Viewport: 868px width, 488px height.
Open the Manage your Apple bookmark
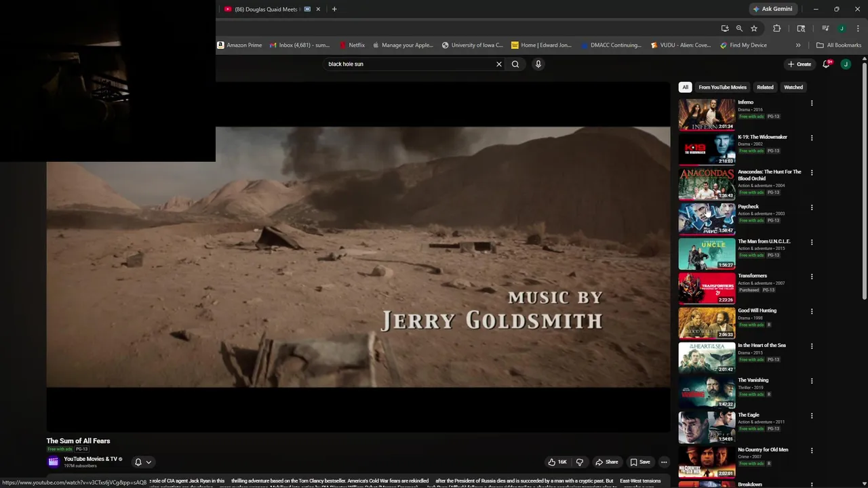403,45
